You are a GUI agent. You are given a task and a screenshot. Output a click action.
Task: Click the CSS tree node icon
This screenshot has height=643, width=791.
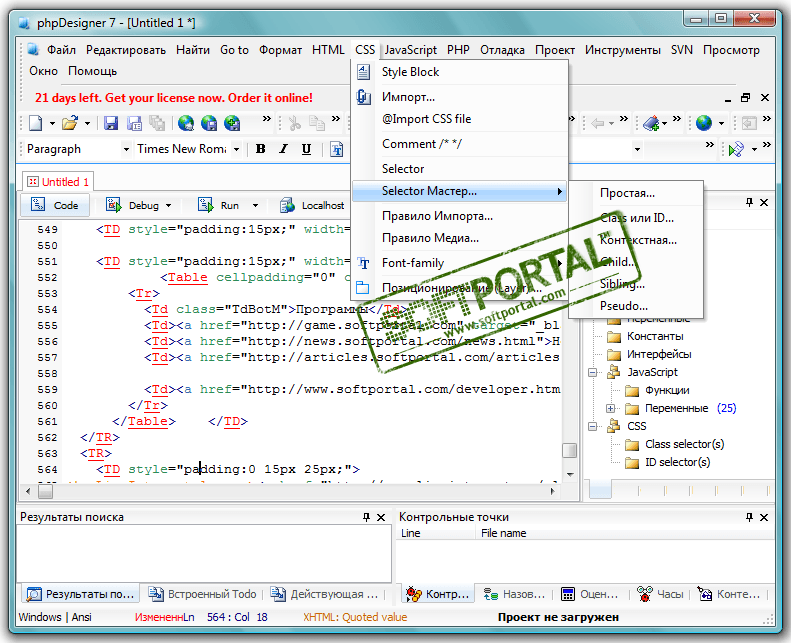(x=613, y=426)
